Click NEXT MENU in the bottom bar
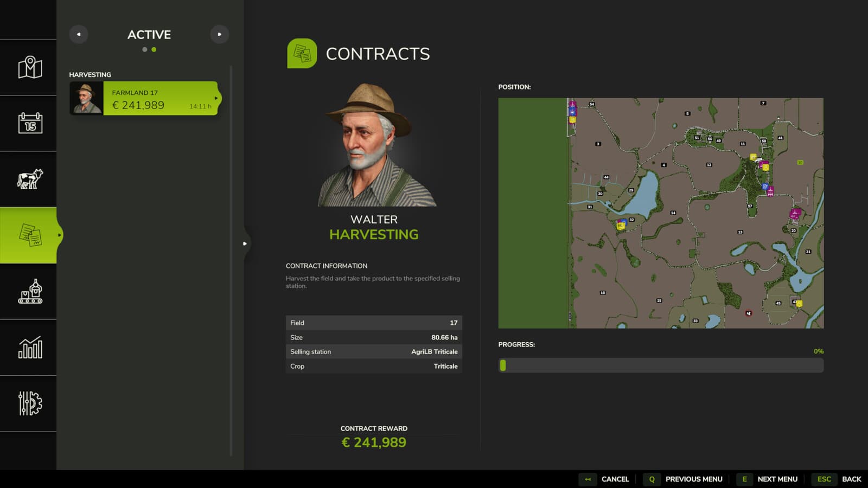 tap(777, 479)
